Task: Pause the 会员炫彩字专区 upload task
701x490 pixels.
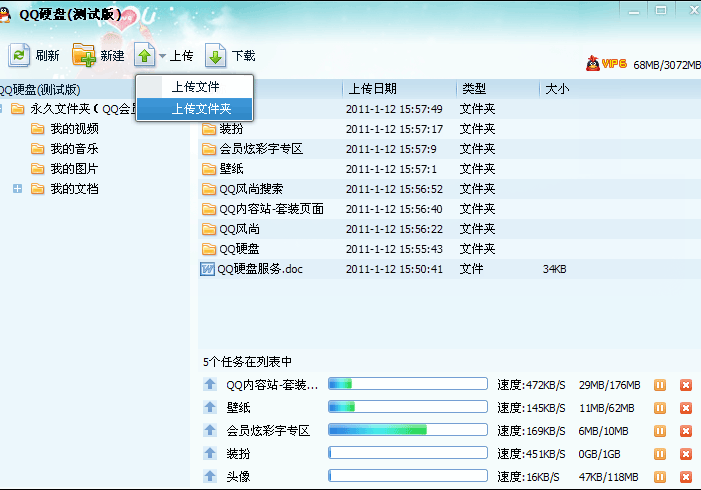Action: tap(660, 431)
